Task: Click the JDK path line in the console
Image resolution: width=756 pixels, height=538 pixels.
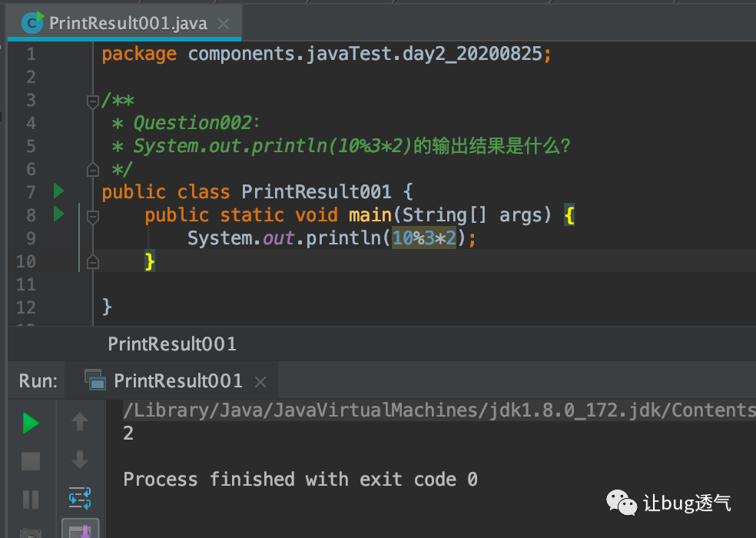Action: tap(439, 410)
